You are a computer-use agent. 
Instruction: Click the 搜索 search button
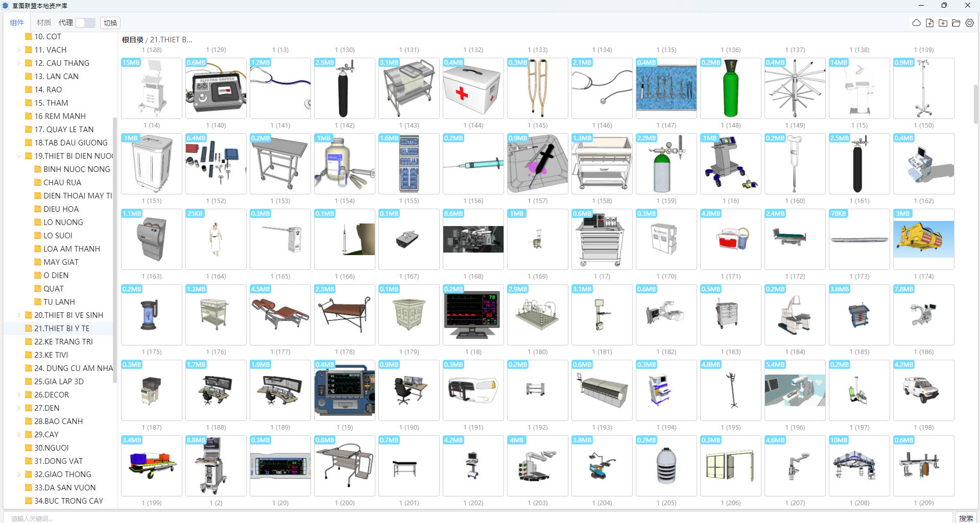[966, 518]
